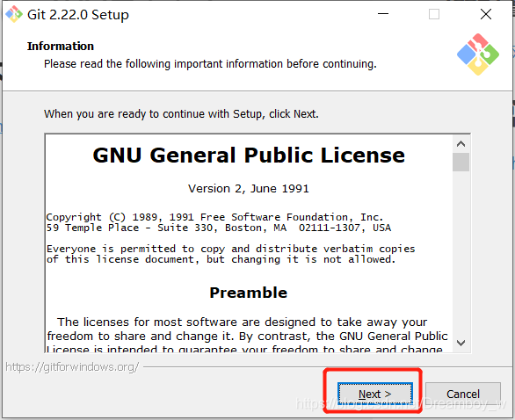Click the scroll down arrow in license box
Viewport: 515px width, 420px height.
pos(461,343)
